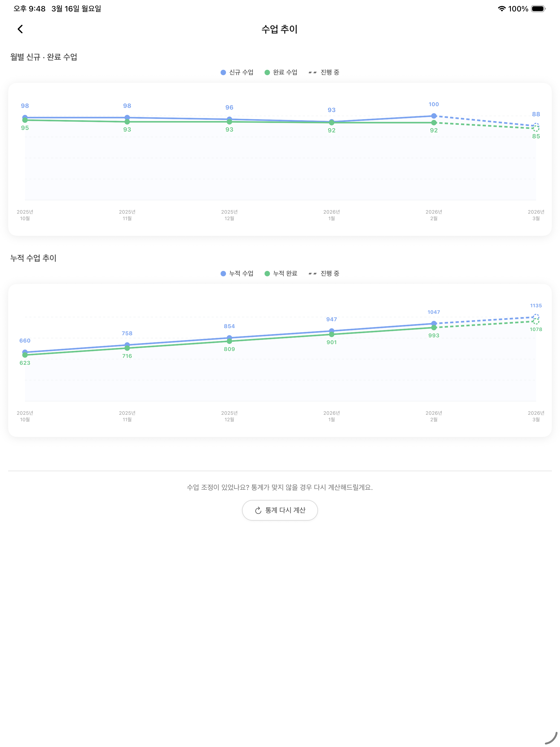Tap the '2025년 12월' label in monthly chart

tap(229, 215)
